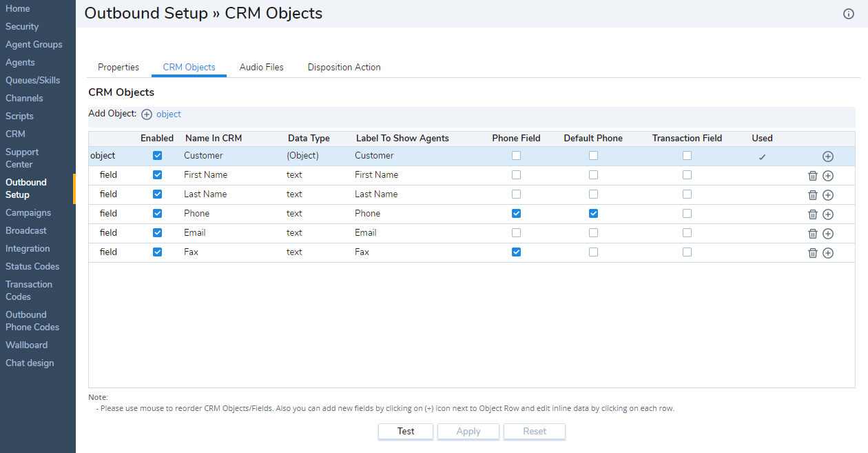The width and height of the screenshot is (868, 453).
Task: Check Transaction Field for Customer object
Action: [687, 156]
